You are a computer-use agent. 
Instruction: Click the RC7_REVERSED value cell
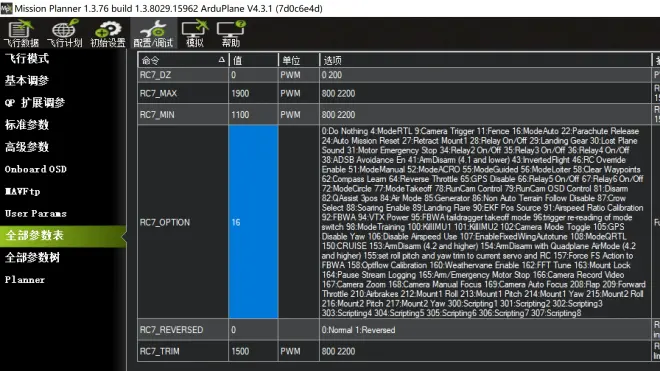click(x=253, y=330)
